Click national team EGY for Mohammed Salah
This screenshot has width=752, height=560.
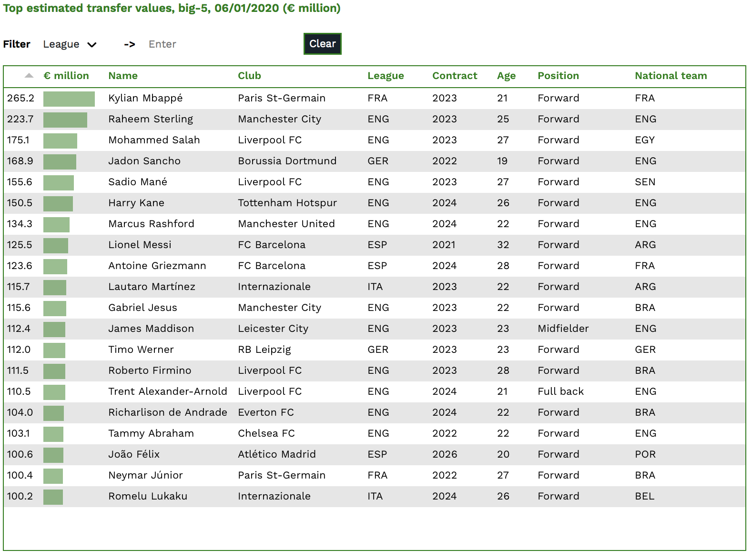coord(645,140)
